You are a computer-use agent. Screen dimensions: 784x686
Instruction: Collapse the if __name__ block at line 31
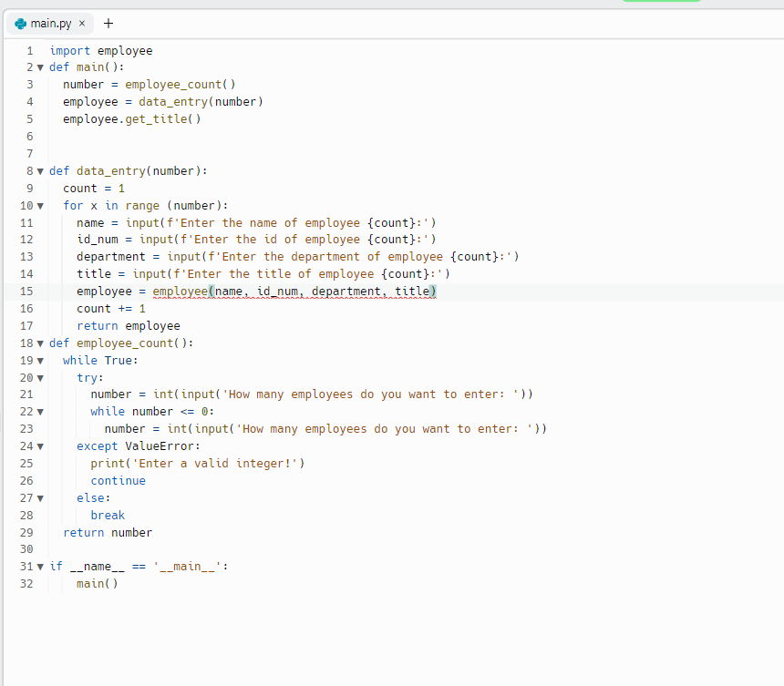[40, 566]
